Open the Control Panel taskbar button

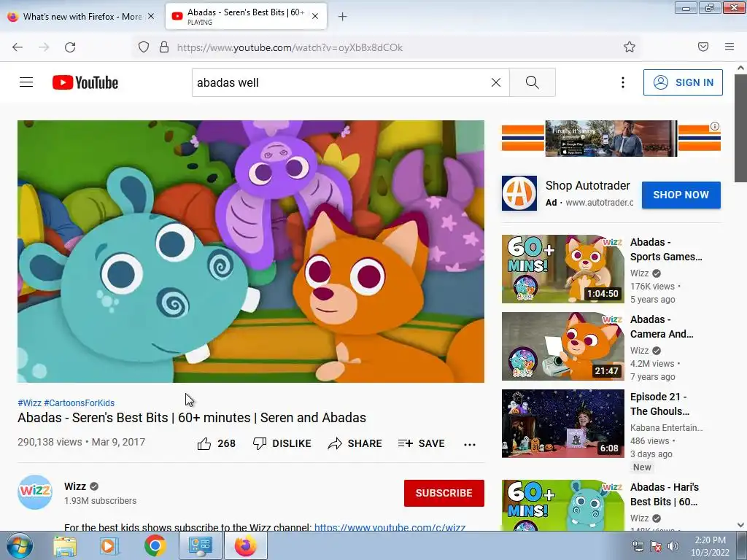pyautogui.click(x=201, y=545)
